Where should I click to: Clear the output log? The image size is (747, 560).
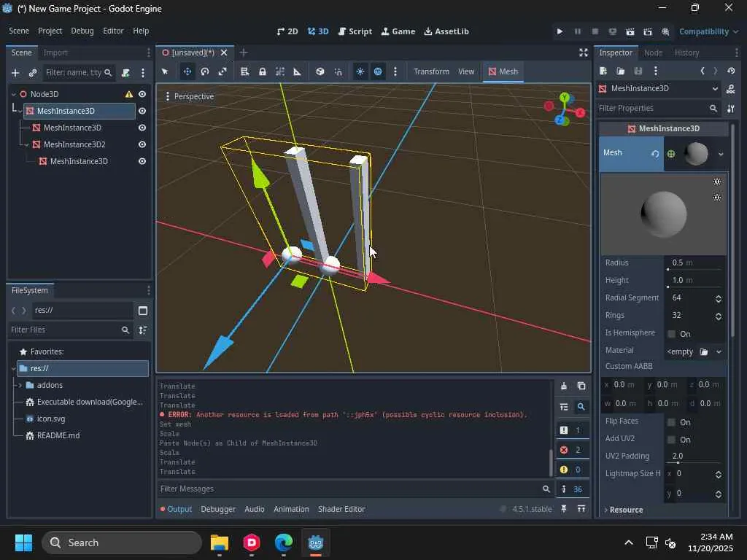(563, 386)
